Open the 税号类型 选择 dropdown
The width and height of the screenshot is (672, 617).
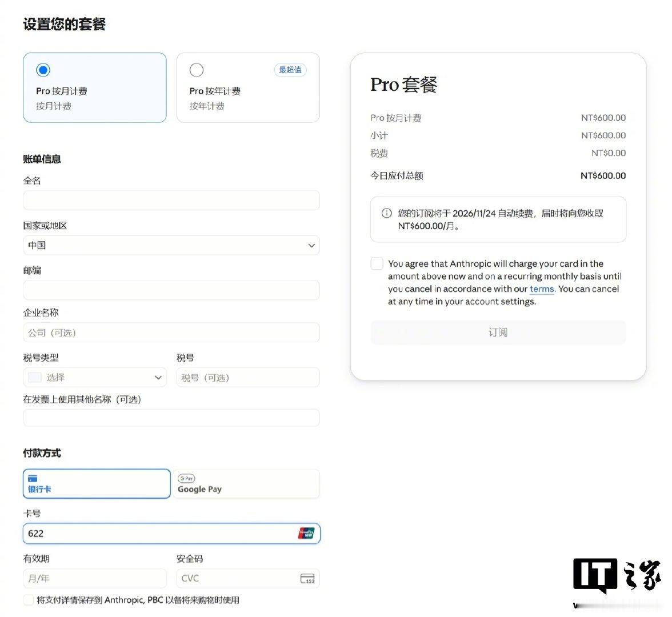point(95,378)
